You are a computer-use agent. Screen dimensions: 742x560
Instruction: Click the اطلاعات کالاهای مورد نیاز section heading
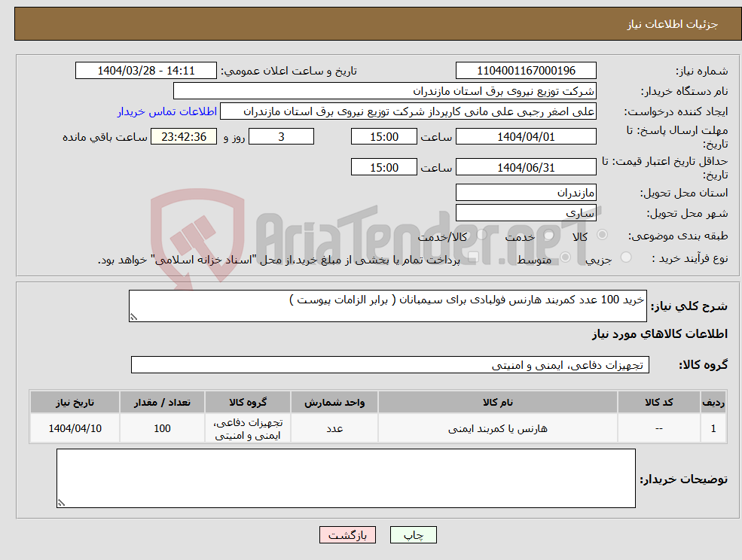tap(660, 334)
